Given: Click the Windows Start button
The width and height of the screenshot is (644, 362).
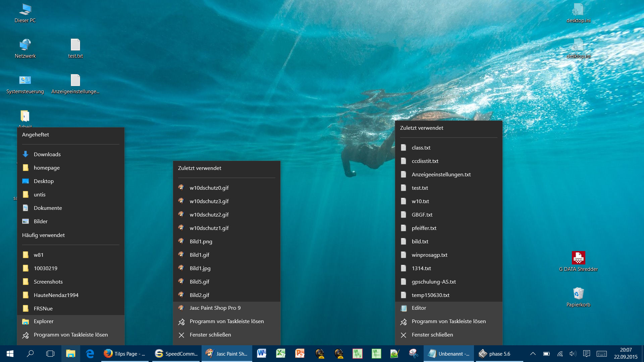Looking at the screenshot, I should [x=10, y=354].
